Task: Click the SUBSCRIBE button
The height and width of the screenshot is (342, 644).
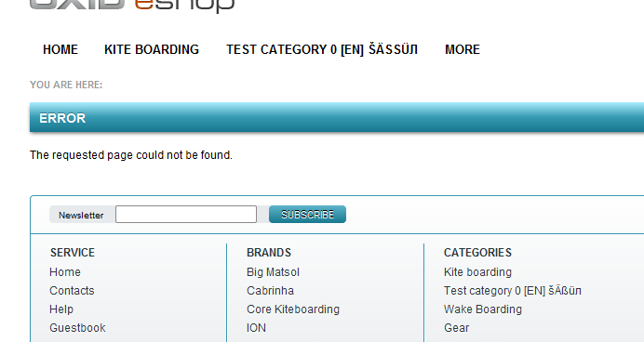Action: tap(307, 215)
